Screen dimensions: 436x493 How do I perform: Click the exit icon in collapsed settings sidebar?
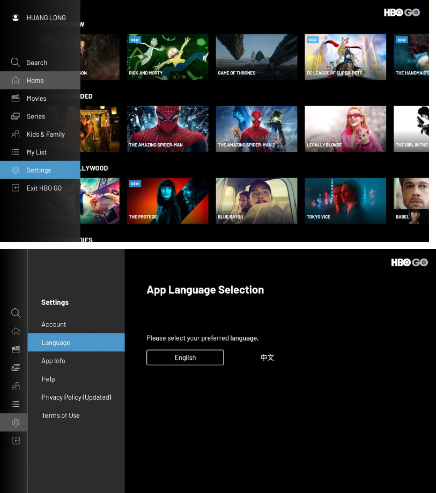16,441
